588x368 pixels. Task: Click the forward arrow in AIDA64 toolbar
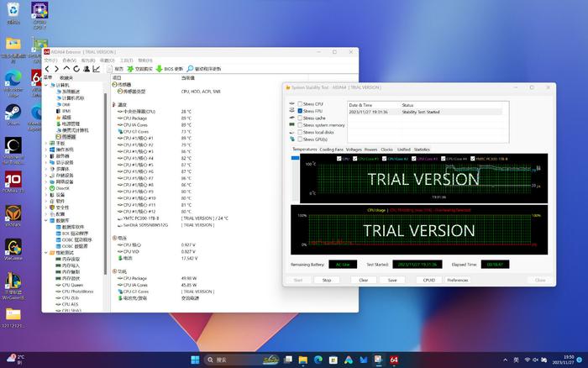click(56, 69)
